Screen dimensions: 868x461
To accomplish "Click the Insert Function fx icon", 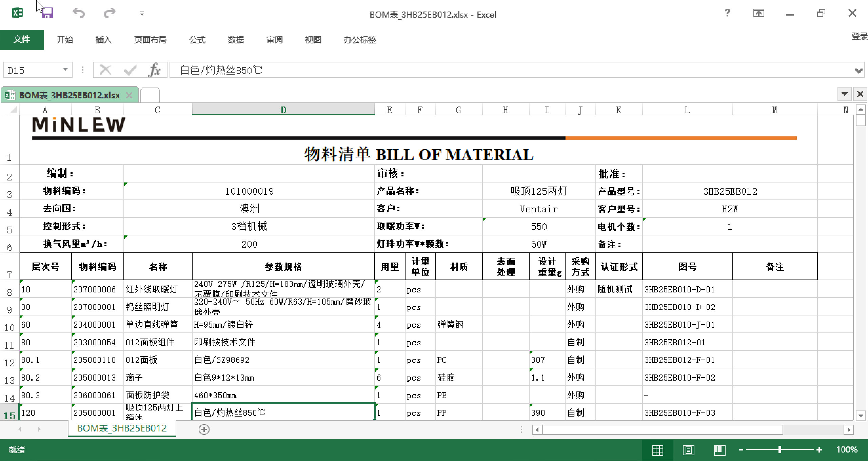I will click(x=154, y=70).
